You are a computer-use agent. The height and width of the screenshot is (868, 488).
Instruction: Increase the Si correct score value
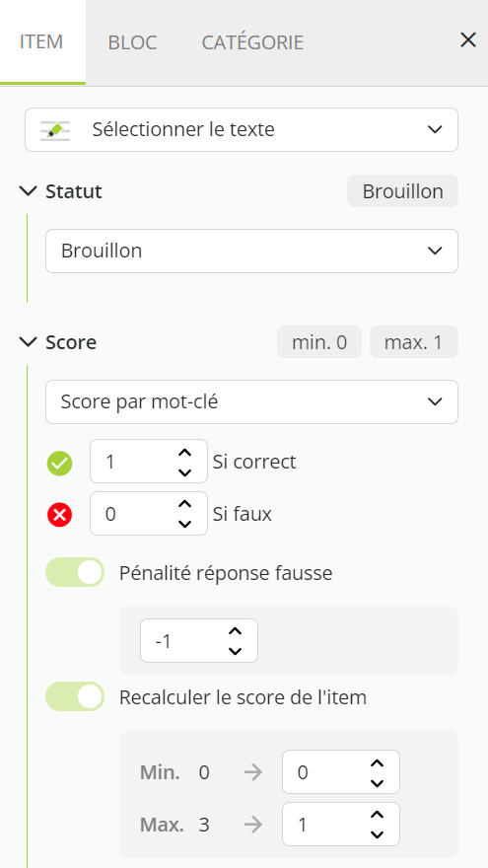[184, 453]
